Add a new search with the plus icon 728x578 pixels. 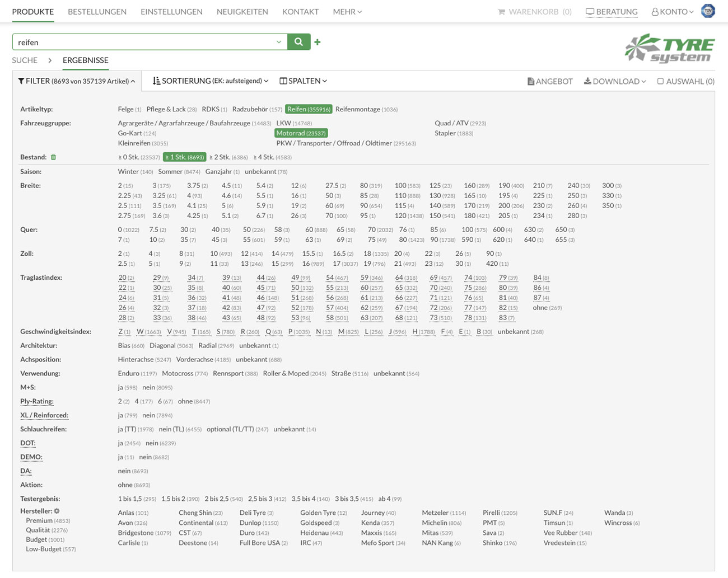317,41
